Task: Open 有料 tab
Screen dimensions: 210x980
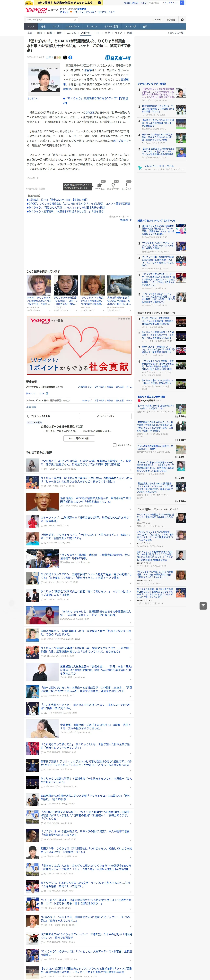Action: point(145,27)
